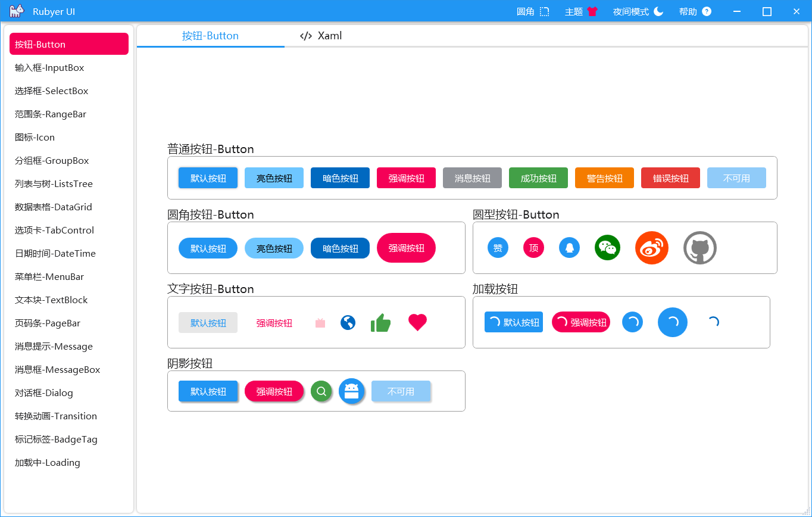Open 列表与树-ListsTree page in sidebar
812x517 pixels.
click(x=54, y=184)
